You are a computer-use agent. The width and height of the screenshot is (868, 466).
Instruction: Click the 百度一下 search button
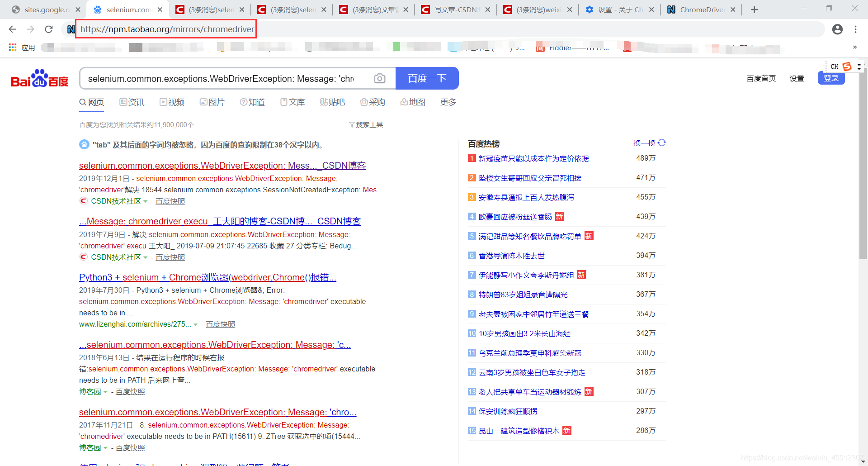(x=427, y=78)
